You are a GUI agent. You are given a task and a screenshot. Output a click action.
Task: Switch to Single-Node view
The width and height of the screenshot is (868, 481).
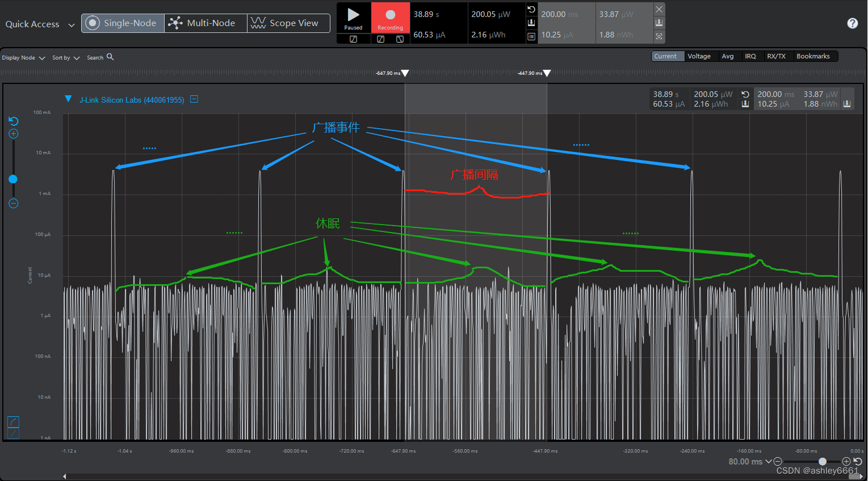click(x=123, y=23)
